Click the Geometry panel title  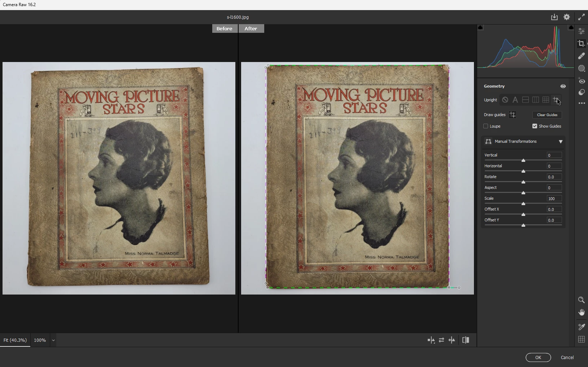(x=494, y=86)
